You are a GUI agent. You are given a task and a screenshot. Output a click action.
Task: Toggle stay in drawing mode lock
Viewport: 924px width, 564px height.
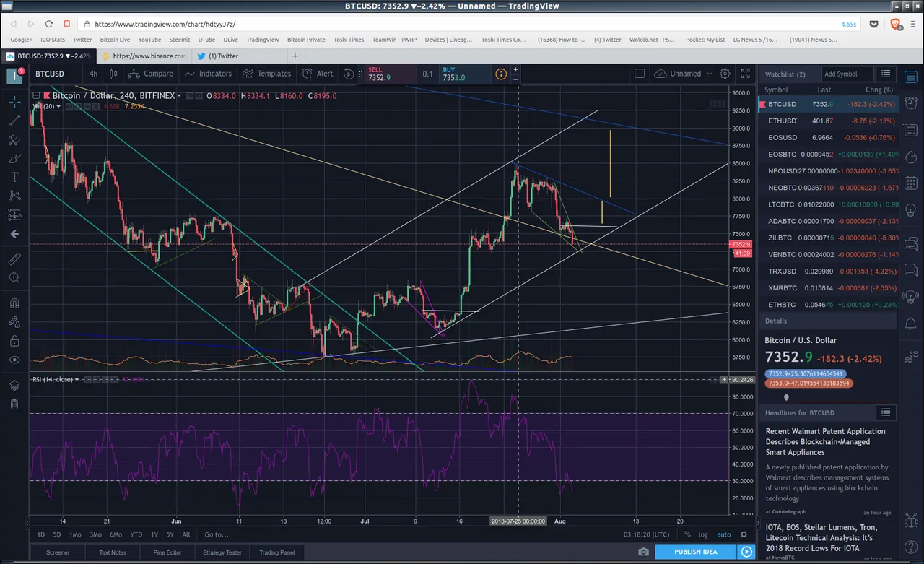point(14,322)
